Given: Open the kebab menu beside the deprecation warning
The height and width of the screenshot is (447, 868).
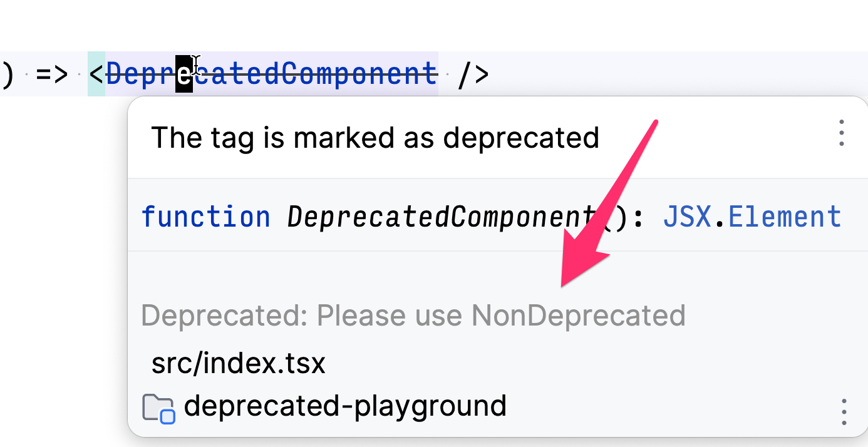Looking at the screenshot, I should (x=842, y=133).
